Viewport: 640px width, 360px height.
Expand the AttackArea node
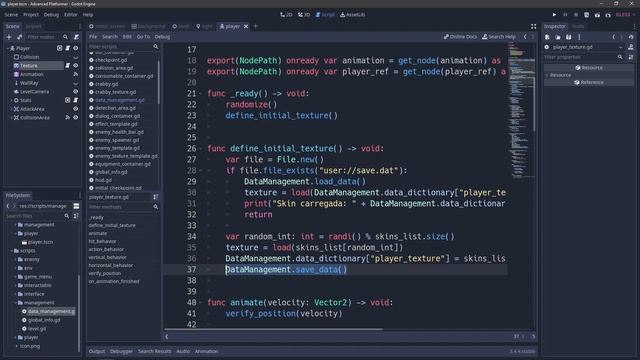click(11, 109)
